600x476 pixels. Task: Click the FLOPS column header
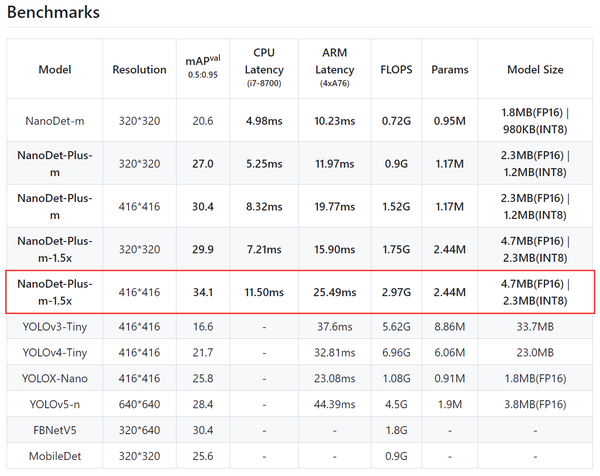[395, 70]
